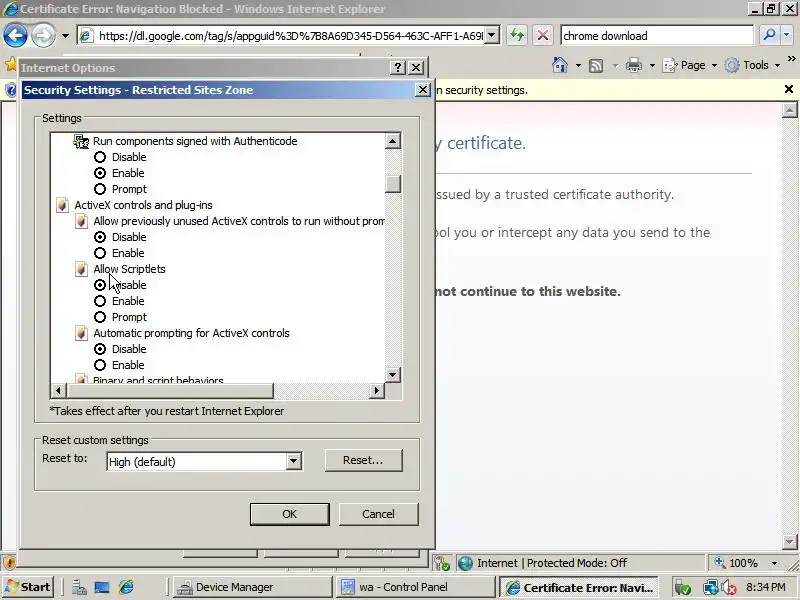Click Cancel in Security Settings dialog

coord(379,514)
